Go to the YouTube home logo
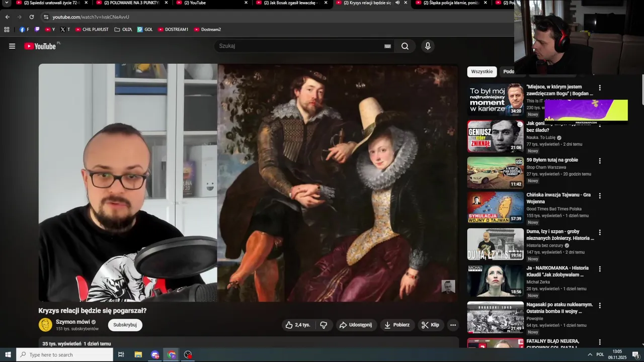This screenshot has height=362, width=644. (x=40, y=46)
